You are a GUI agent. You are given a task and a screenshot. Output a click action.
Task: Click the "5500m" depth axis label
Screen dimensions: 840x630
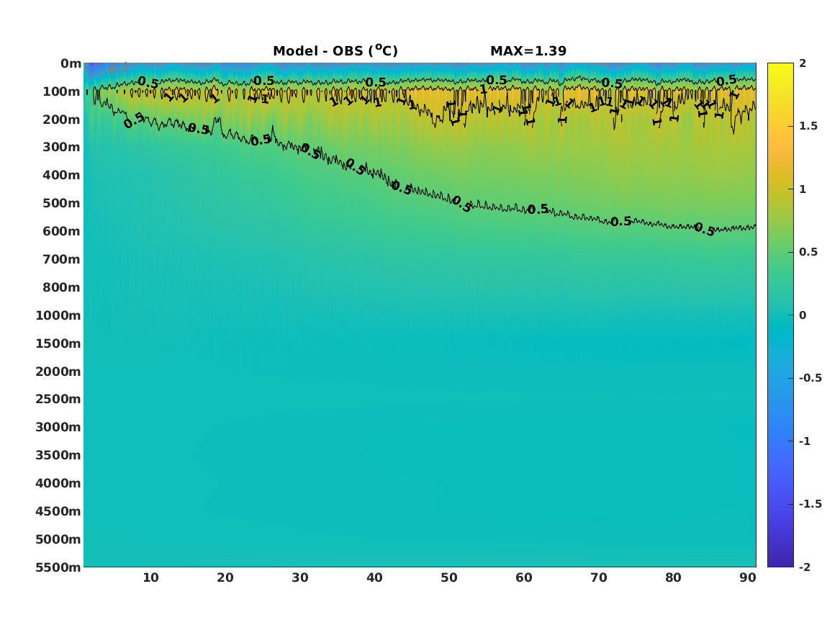(58, 567)
